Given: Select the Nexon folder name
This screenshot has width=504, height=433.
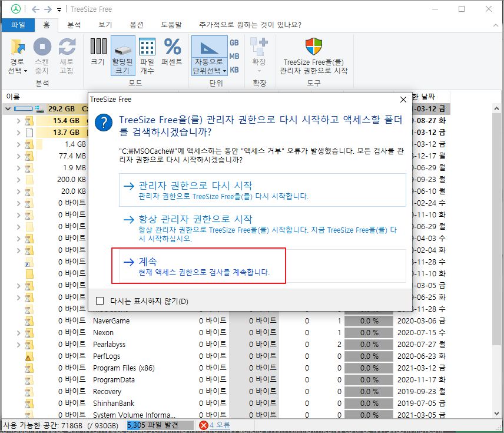Looking at the screenshot, I should click(x=103, y=333).
